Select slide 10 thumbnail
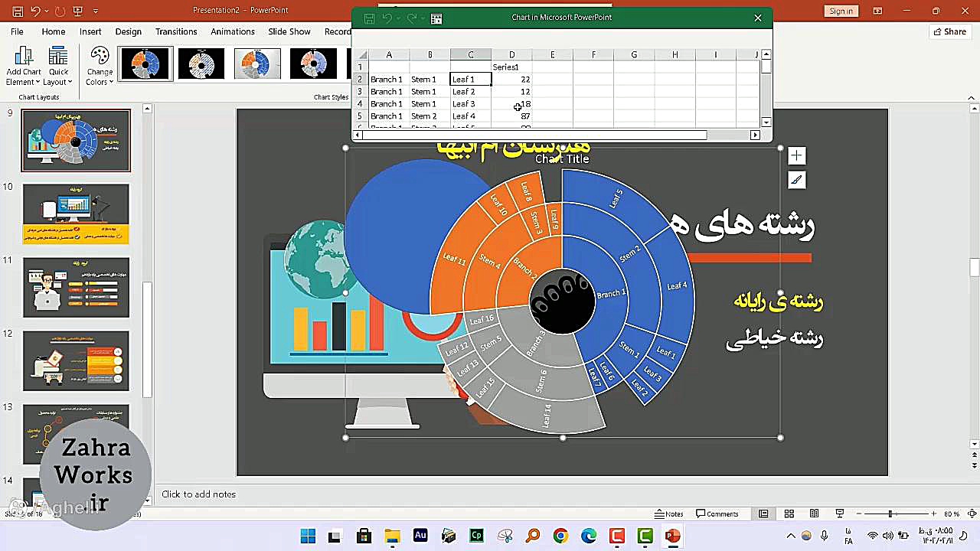 pos(76,214)
